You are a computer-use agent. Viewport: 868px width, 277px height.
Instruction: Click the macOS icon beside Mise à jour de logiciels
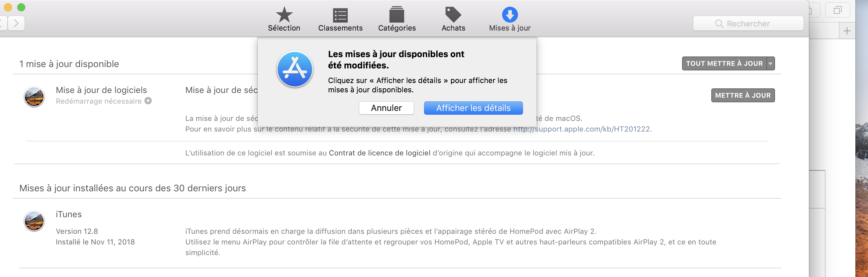[34, 97]
